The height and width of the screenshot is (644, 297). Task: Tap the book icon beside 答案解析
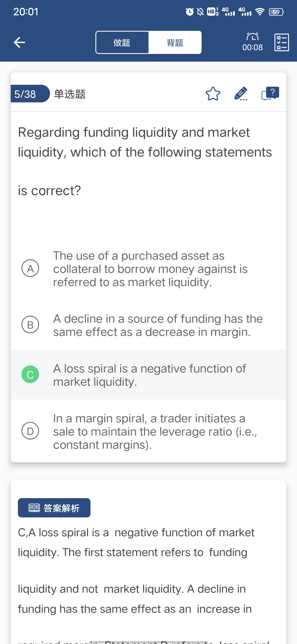pyautogui.click(x=34, y=508)
